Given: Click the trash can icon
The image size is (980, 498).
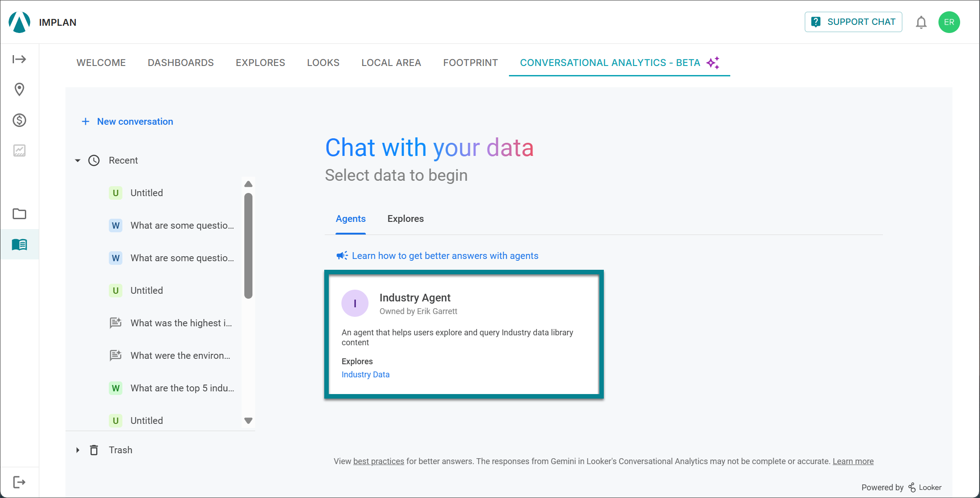Looking at the screenshot, I should click(x=94, y=450).
